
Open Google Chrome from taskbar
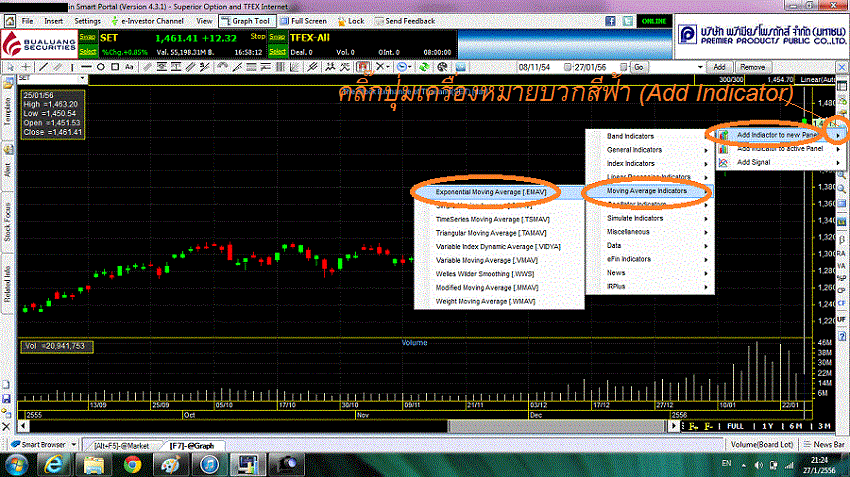tap(132, 465)
